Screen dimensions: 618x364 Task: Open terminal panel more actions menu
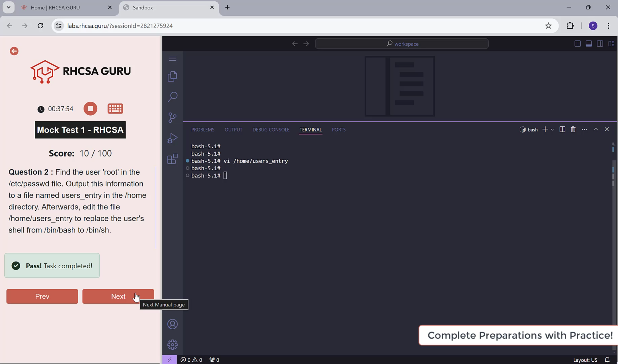pos(584,129)
